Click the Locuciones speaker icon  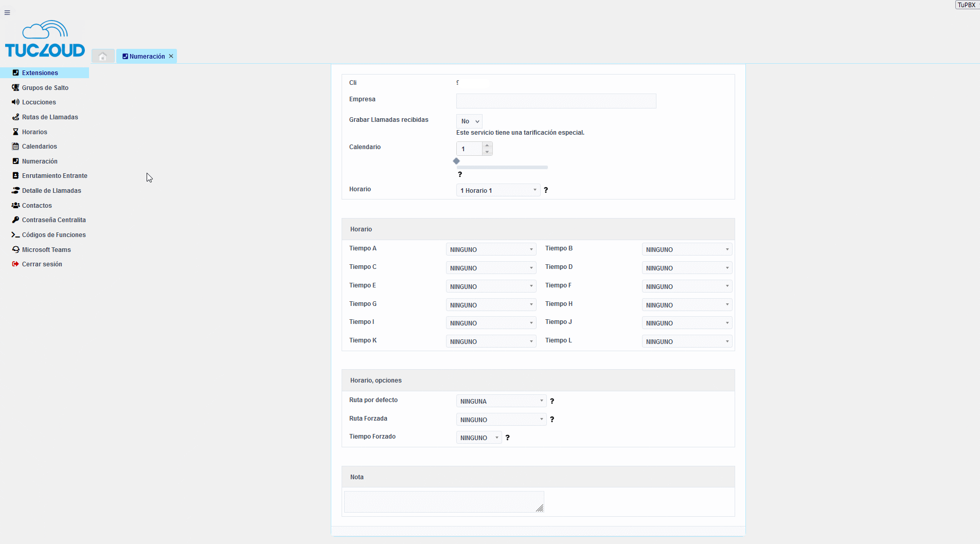pyautogui.click(x=15, y=102)
